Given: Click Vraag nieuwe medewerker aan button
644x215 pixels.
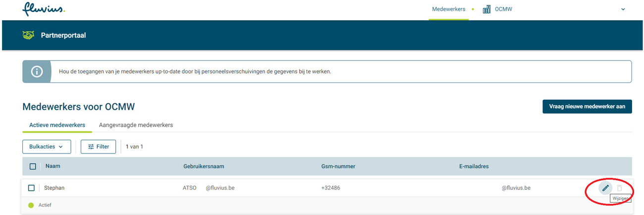Looking at the screenshot, I should pos(587,106).
